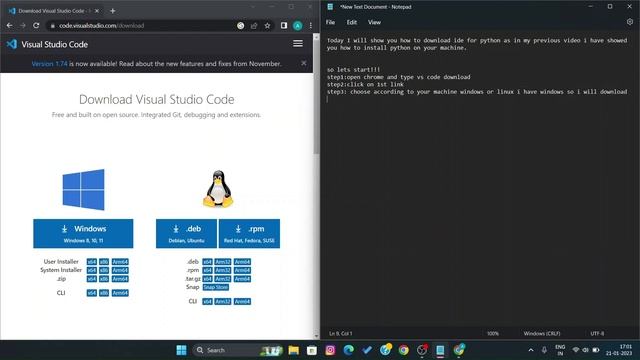Click the share page icon in address bar
This screenshot has width=640, height=360.
254,26
